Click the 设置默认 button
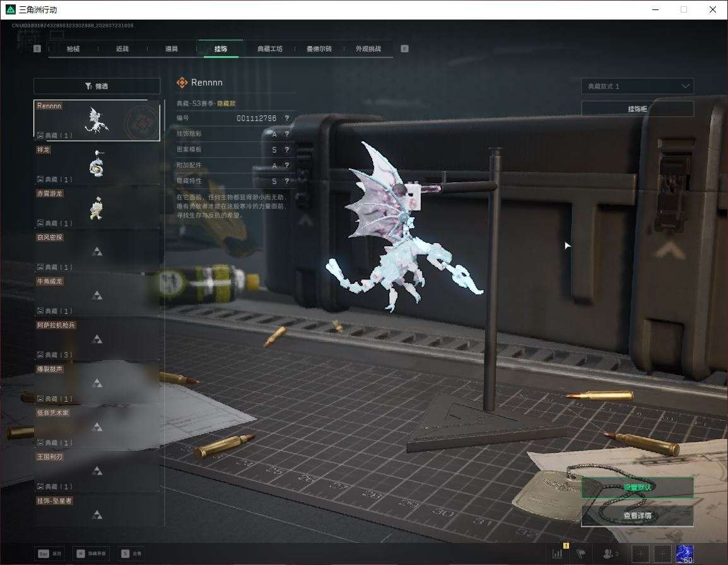This screenshot has height=565, width=728. click(637, 487)
